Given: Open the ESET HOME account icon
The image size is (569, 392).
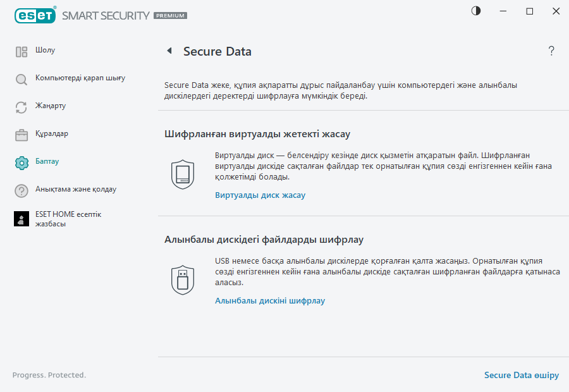Looking at the screenshot, I should pos(21,219).
